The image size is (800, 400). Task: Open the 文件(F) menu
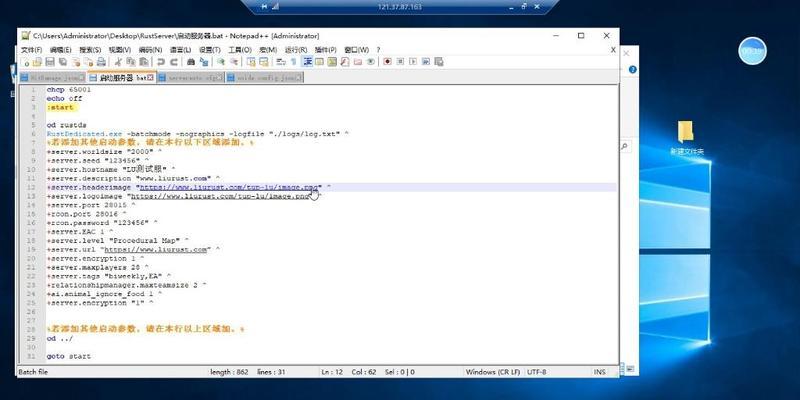31,49
